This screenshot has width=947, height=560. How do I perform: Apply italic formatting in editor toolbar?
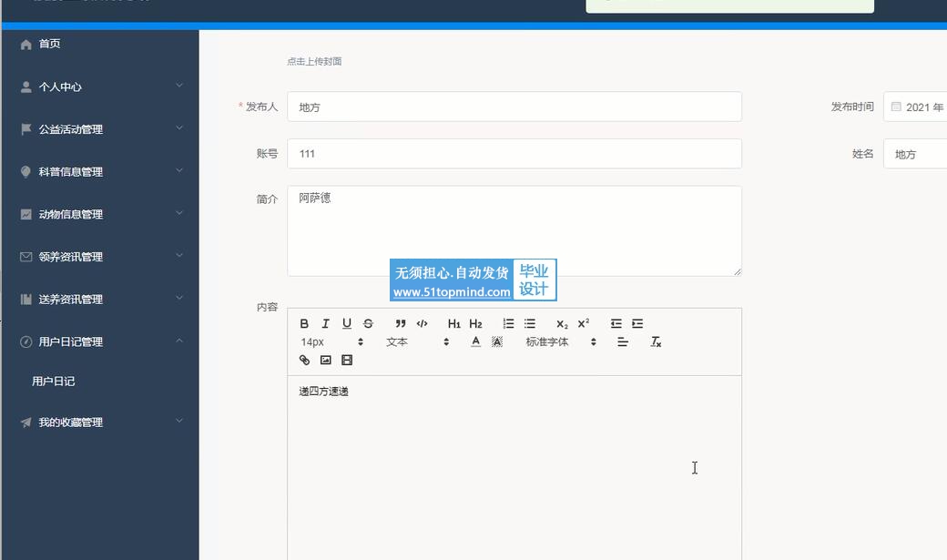[x=326, y=324]
